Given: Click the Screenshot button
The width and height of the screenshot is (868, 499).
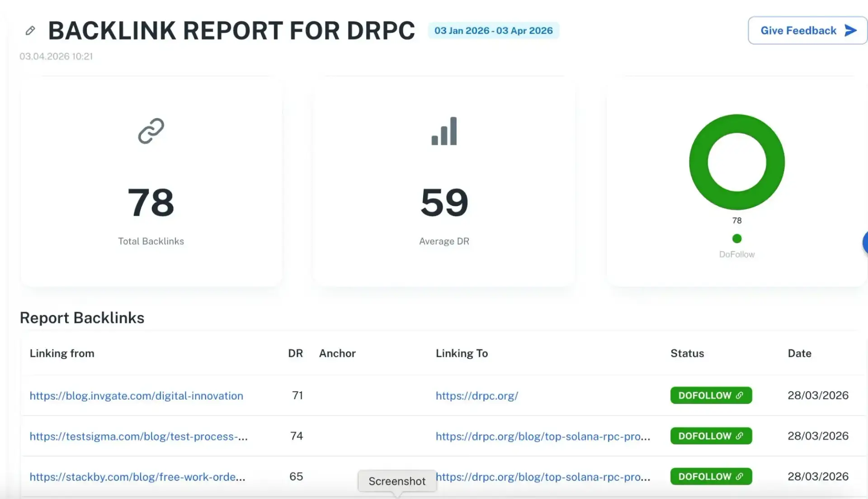Looking at the screenshot, I should [396, 481].
